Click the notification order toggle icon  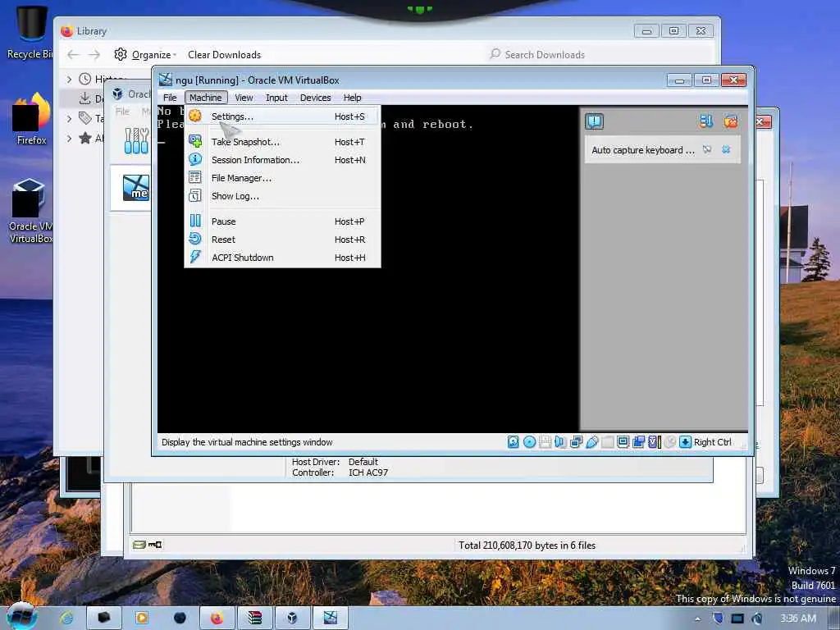click(x=706, y=121)
